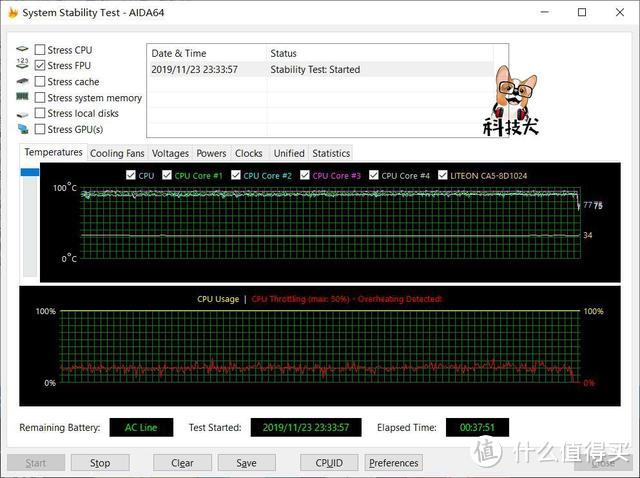The image size is (640, 478).
Task: Click the CPU chip icon beside Stress CPU
Action: pyautogui.click(x=22, y=49)
